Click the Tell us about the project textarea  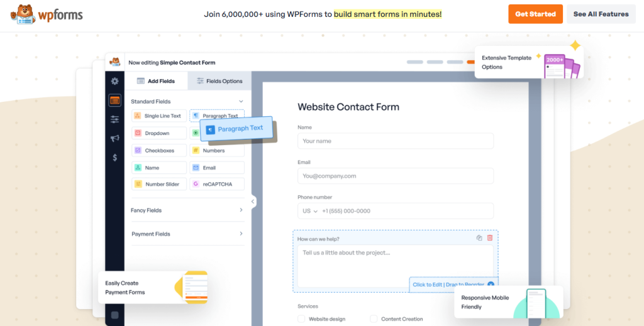(x=396, y=266)
